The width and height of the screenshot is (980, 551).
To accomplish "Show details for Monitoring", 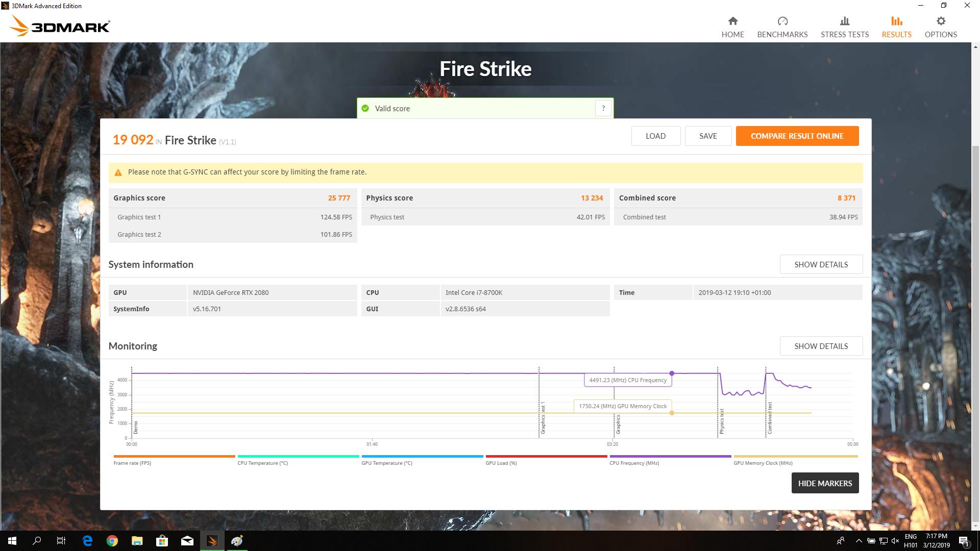I will [x=821, y=346].
